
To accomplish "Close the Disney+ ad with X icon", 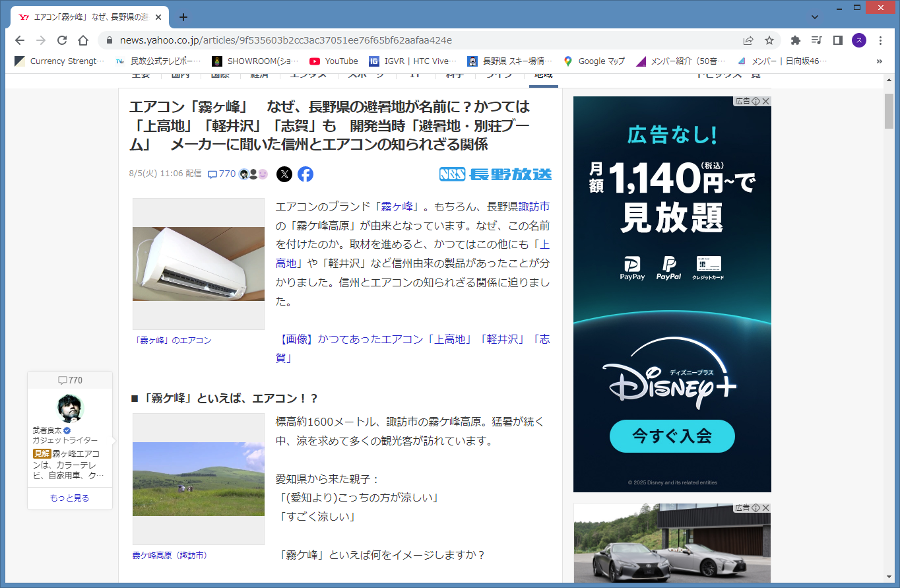I will click(766, 101).
